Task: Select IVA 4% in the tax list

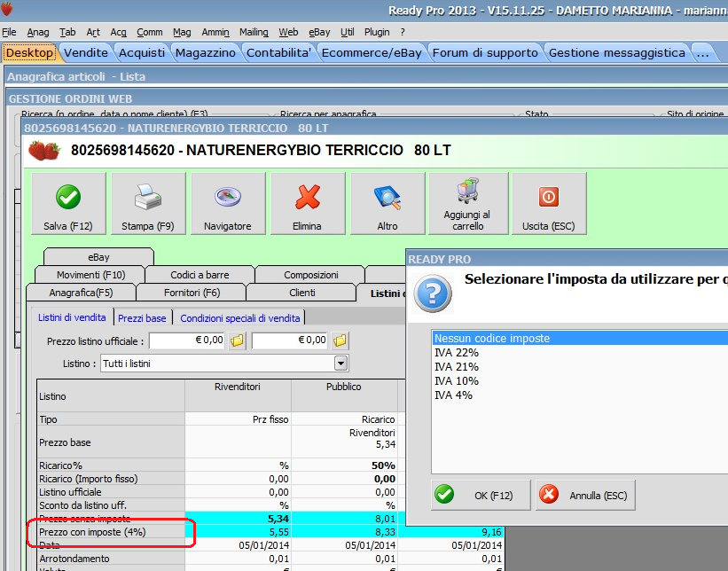Action: (453, 395)
